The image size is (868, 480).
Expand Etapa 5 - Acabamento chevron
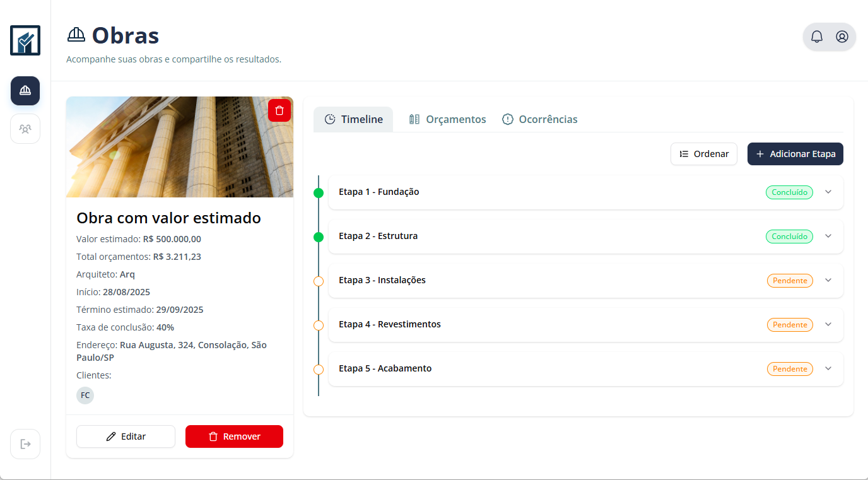click(x=828, y=368)
